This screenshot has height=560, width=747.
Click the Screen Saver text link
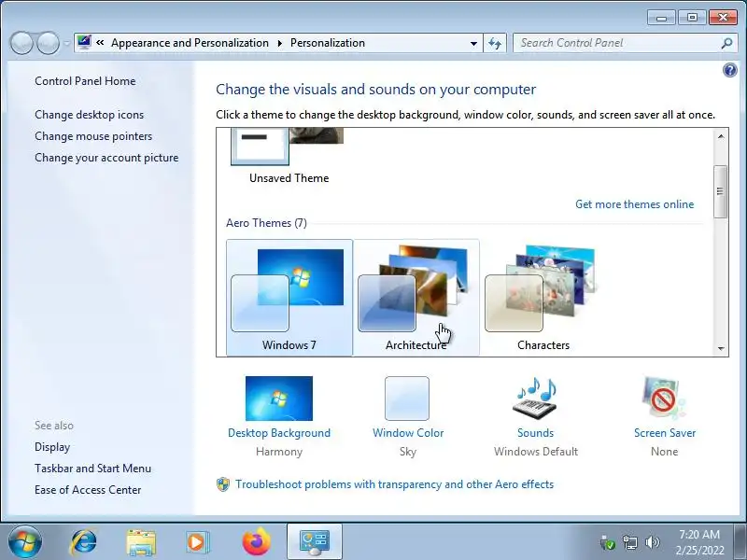[x=665, y=433]
